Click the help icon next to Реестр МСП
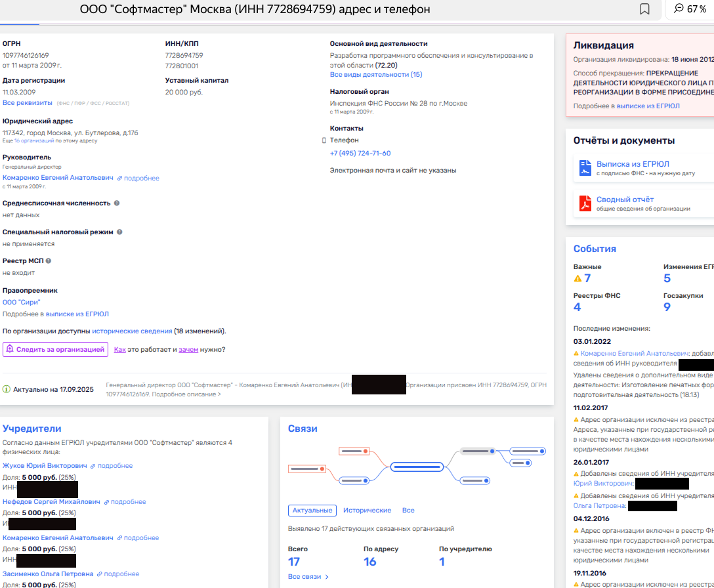Image resolution: width=714 pixels, height=588 pixels. pos(49,261)
